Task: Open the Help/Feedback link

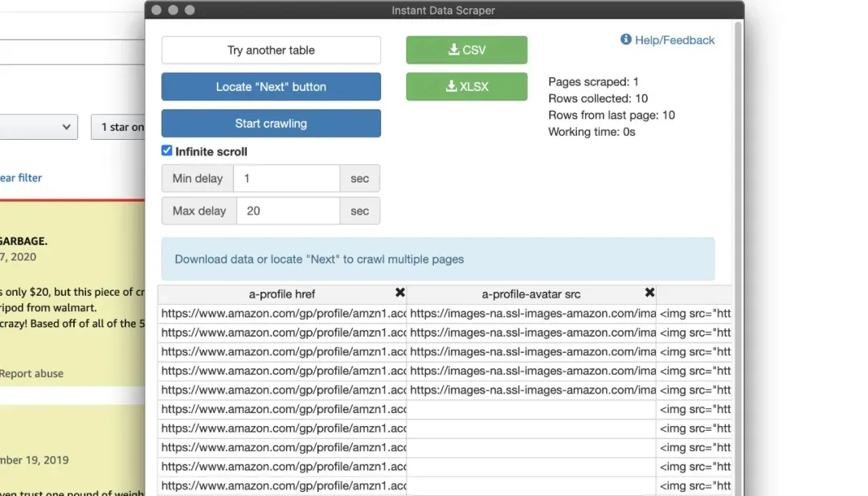Action: 674,40
